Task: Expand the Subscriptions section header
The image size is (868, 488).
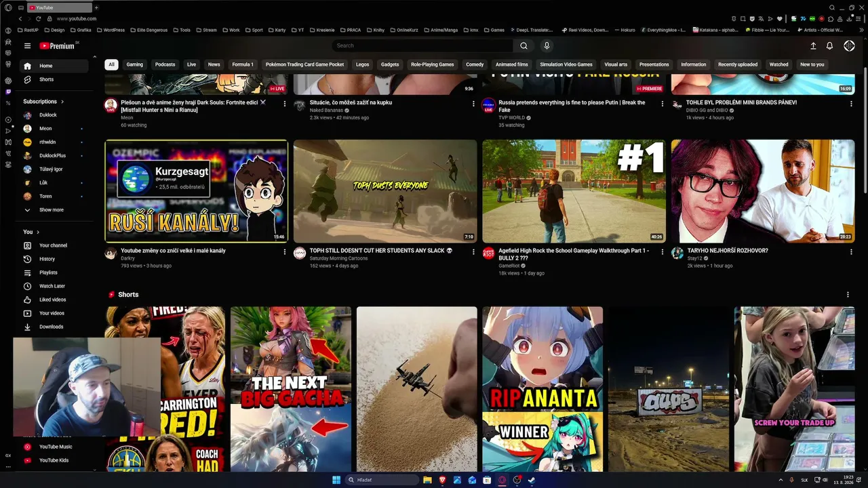Action: 43,102
